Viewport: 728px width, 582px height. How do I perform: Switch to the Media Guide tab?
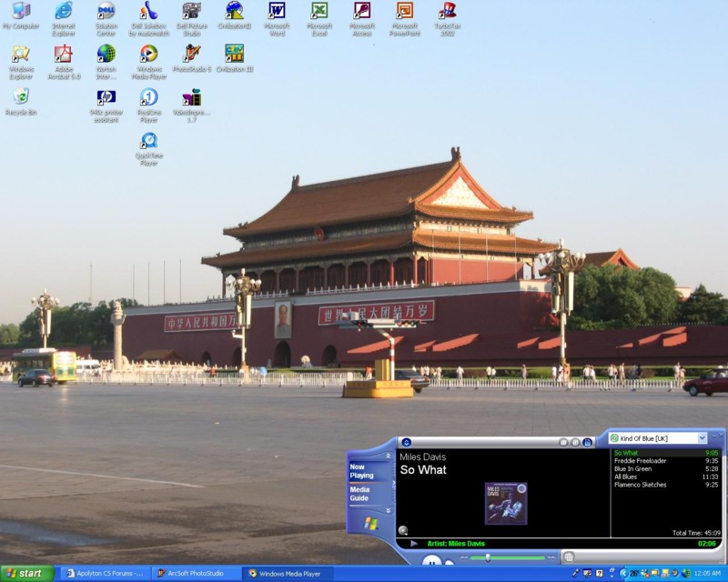pos(360,494)
